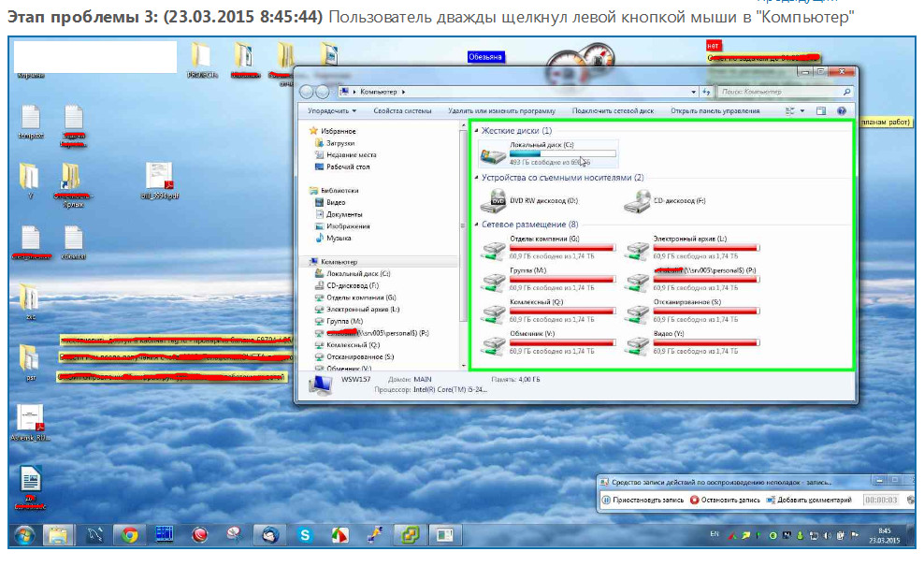Click Открыть панель управления
924x566 pixels.
pyautogui.click(x=715, y=110)
